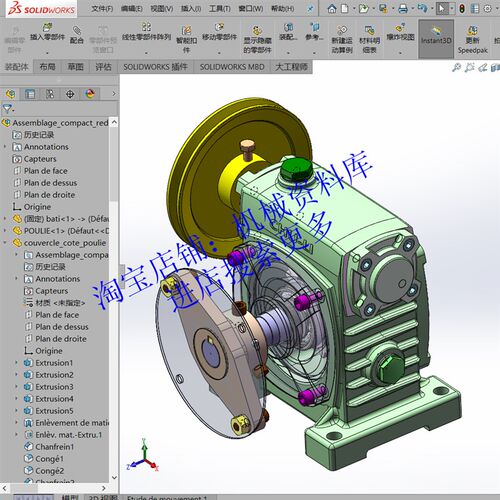Click the Zoom to Area icon
Viewport: 500px width, 500px height.
click(469, 68)
